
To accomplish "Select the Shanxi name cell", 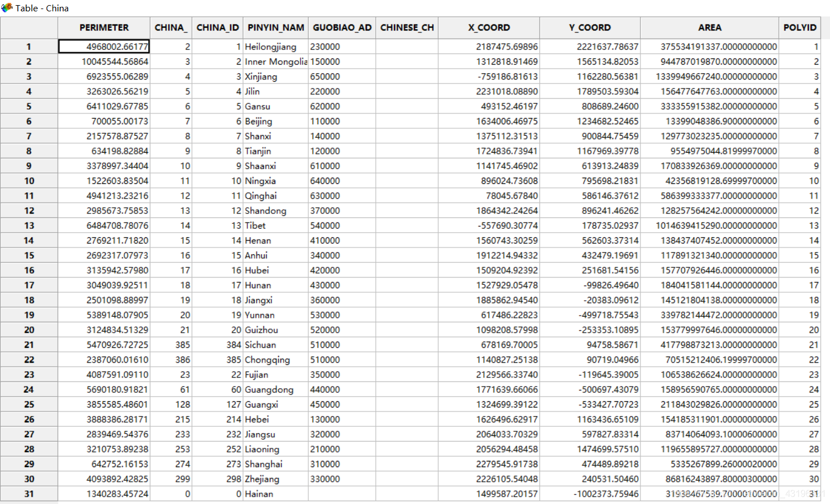I will (276, 136).
